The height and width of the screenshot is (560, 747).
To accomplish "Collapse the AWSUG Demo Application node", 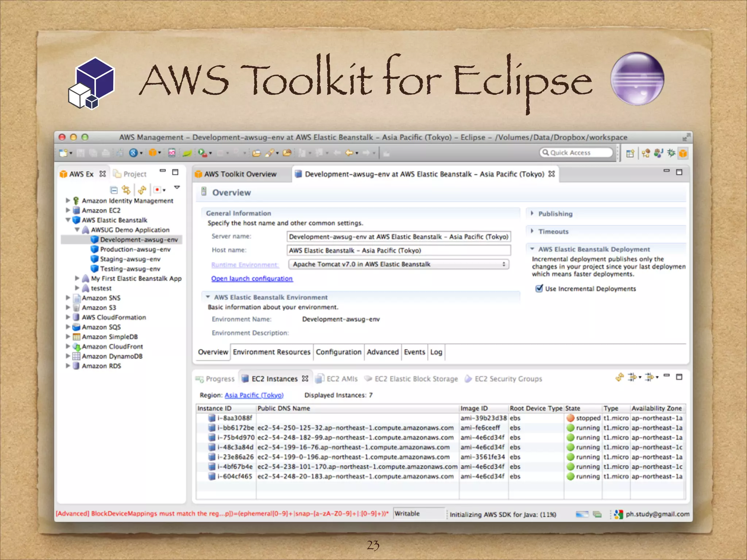I will coord(77,230).
